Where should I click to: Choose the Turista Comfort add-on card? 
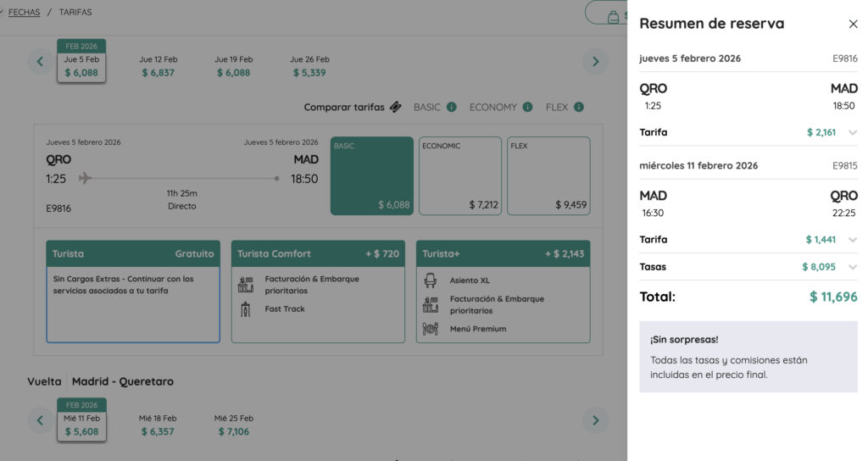[x=318, y=292]
